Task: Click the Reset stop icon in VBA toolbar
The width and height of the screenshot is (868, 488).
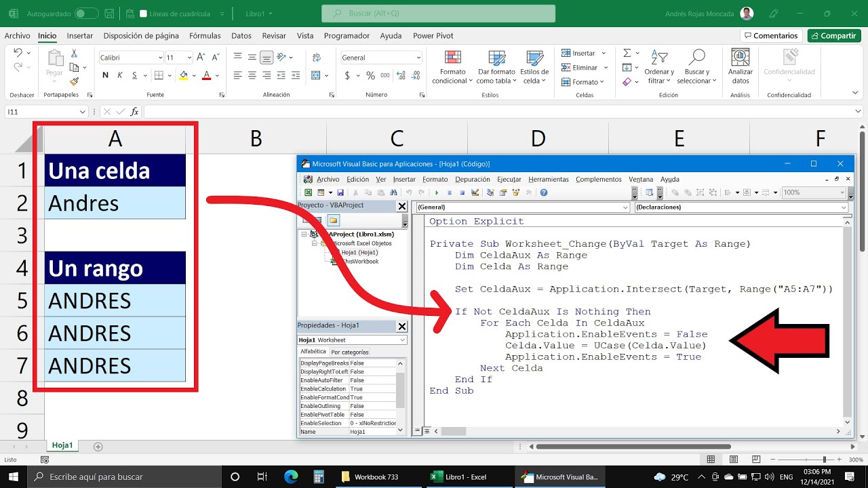Action: click(462, 192)
